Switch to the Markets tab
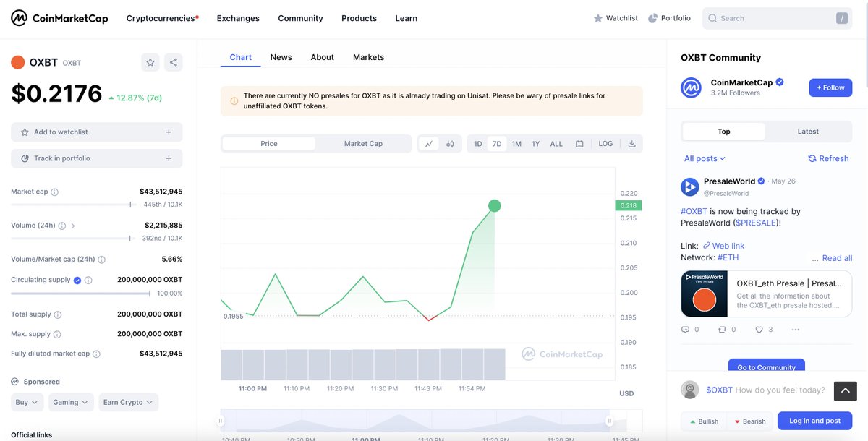Image resolution: width=868 pixels, height=441 pixels. [368, 57]
